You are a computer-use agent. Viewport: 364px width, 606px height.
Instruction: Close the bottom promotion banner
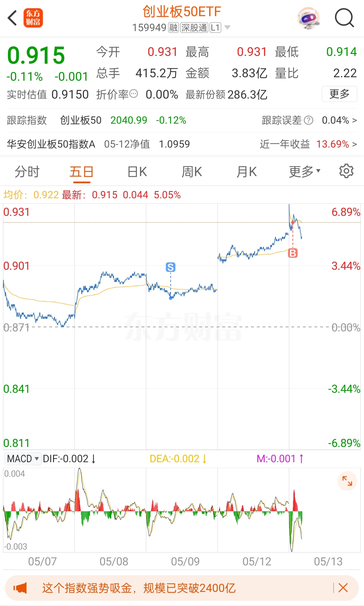coord(343,588)
